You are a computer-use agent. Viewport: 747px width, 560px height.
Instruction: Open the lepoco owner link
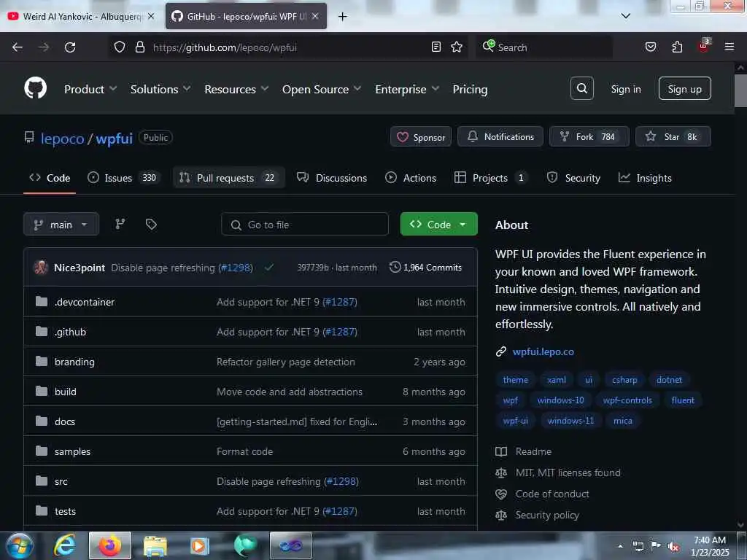(63, 139)
